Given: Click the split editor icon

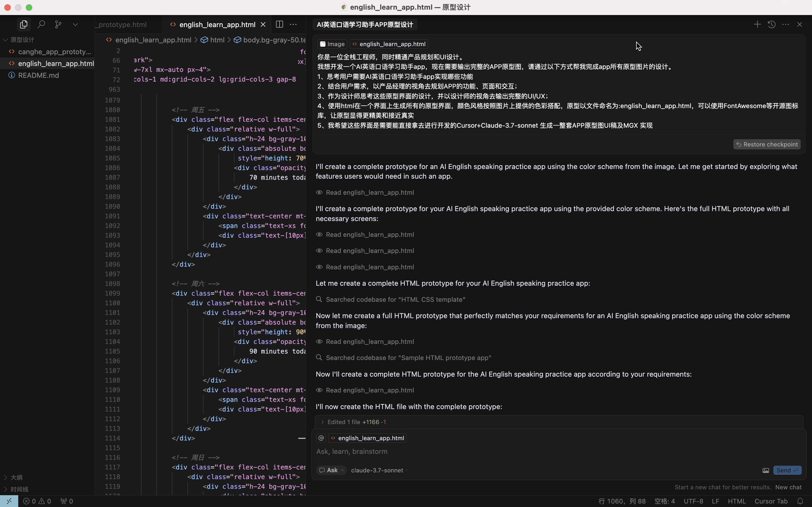Looking at the screenshot, I should [279, 24].
